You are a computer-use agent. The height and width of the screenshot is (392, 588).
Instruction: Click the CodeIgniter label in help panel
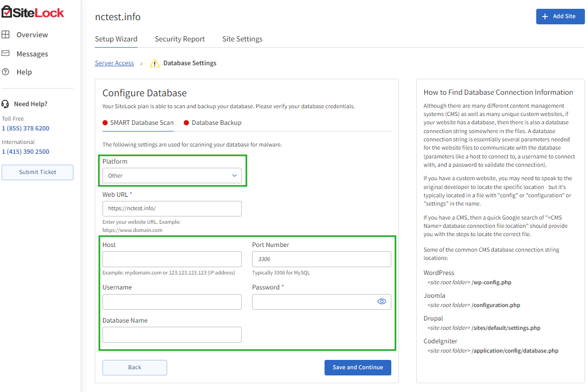click(x=440, y=341)
